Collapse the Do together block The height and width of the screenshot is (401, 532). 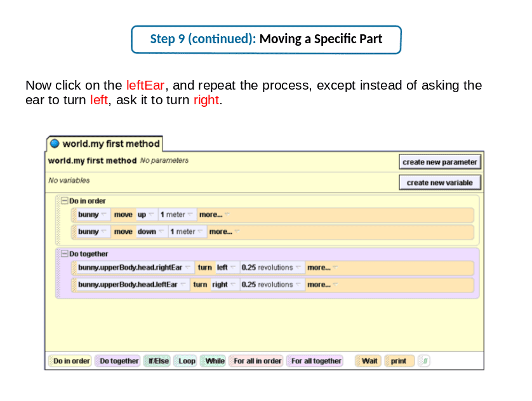point(65,254)
